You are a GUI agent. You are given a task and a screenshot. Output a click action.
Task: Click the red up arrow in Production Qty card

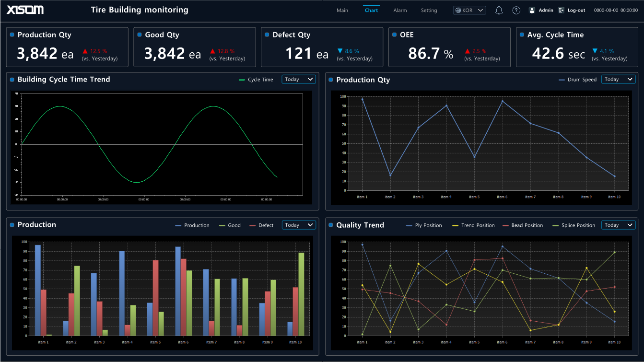click(x=85, y=51)
